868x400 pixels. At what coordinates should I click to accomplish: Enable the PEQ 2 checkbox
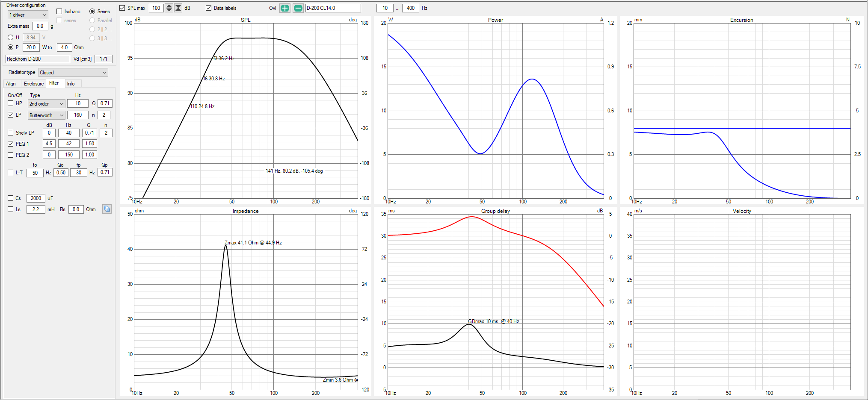(x=11, y=155)
